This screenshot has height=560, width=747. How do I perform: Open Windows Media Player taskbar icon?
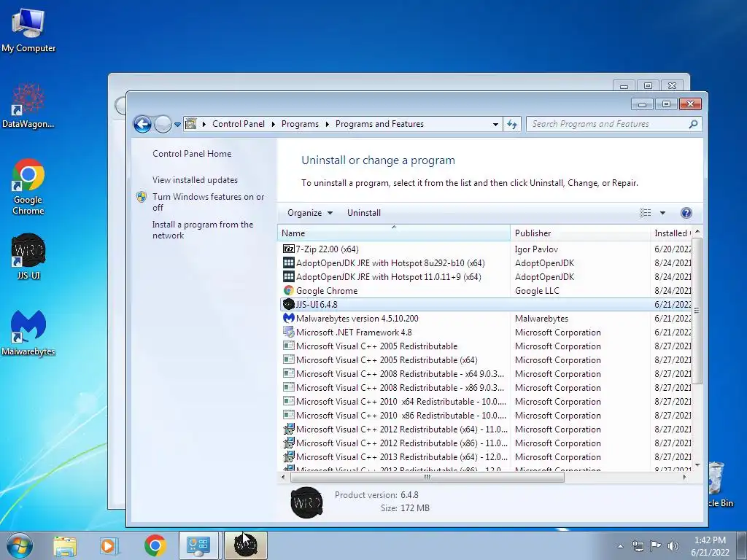coord(109,545)
